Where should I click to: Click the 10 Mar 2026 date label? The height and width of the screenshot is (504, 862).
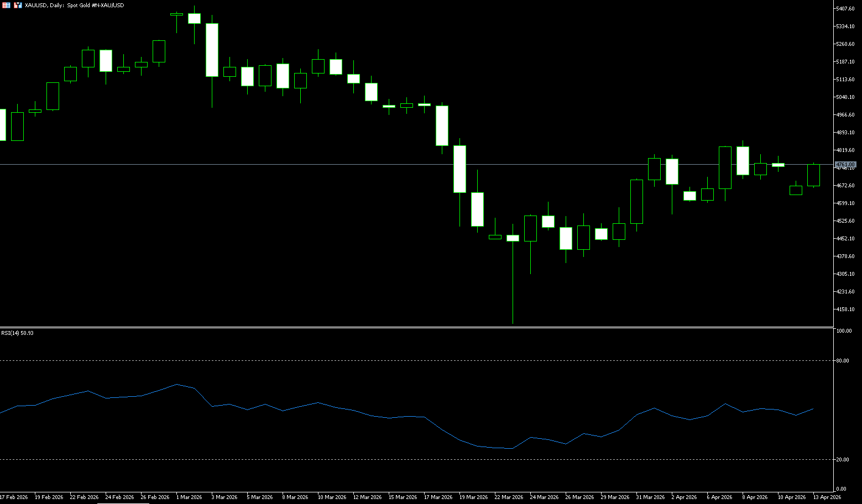(332, 497)
